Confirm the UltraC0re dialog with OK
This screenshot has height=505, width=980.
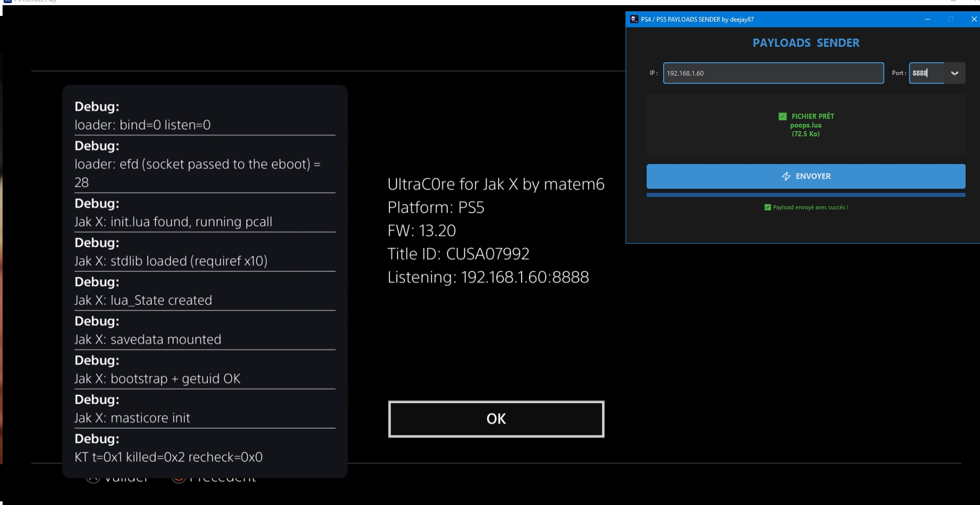tap(496, 419)
